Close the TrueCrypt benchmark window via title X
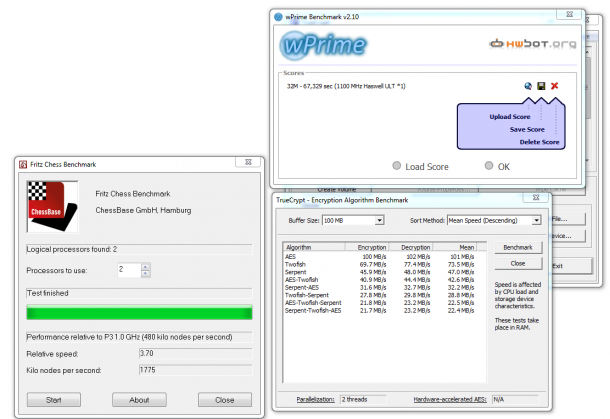Image resolution: width=610 pixels, height=419 pixels. (x=536, y=198)
